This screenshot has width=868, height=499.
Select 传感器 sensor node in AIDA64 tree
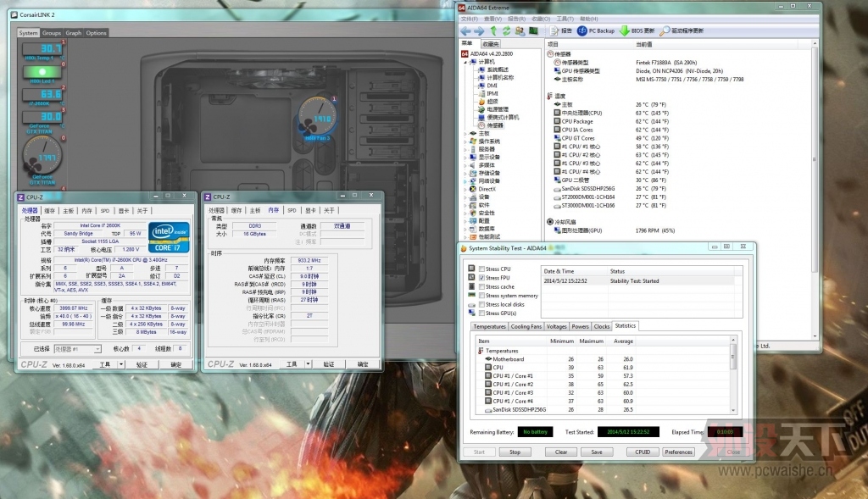pyautogui.click(x=491, y=125)
